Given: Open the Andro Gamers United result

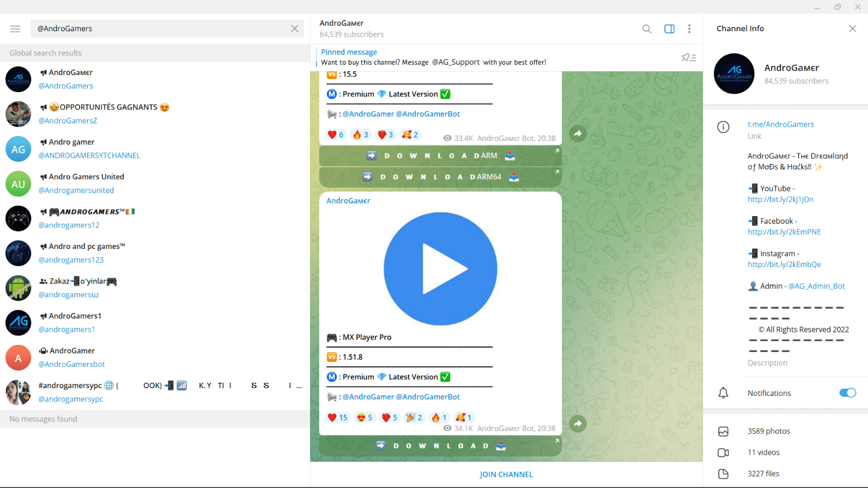Looking at the screenshot, I should [155, 184].
